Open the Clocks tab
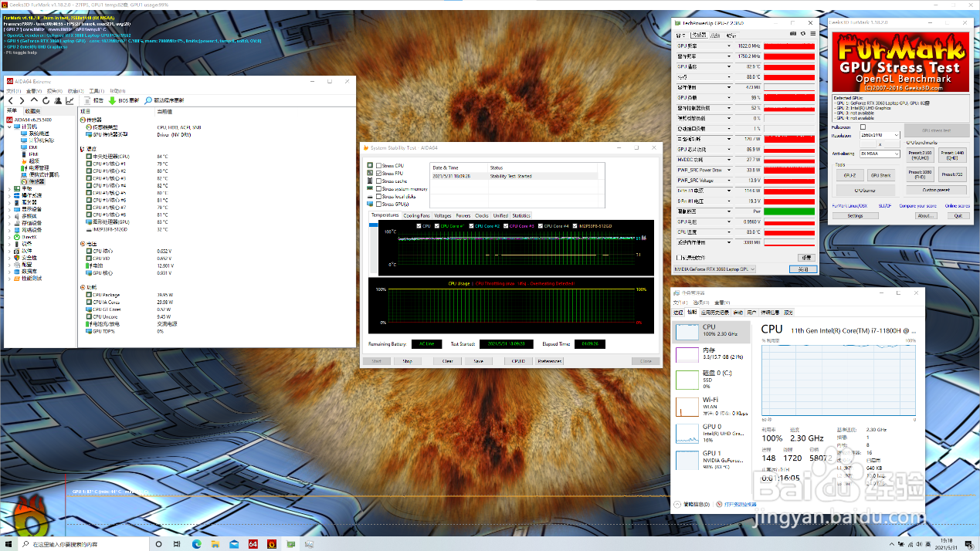Viewport: 980px width, 551px height. point(482,215)
